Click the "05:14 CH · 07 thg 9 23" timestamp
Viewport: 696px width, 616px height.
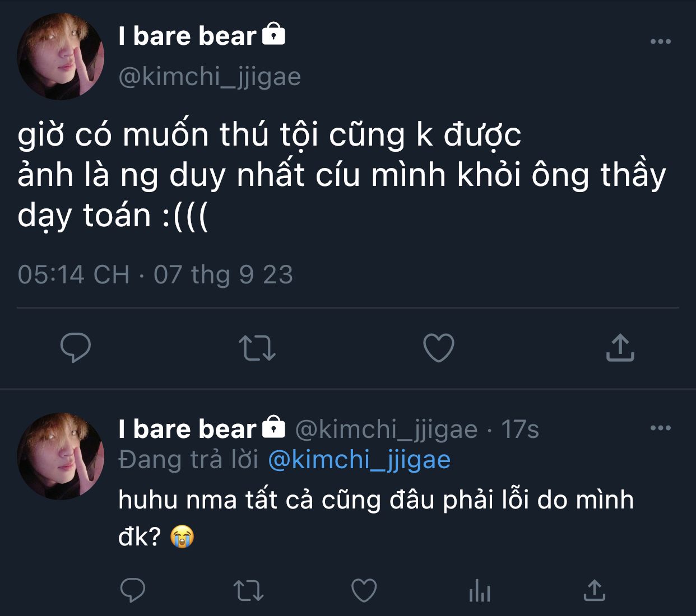(155, 274)
